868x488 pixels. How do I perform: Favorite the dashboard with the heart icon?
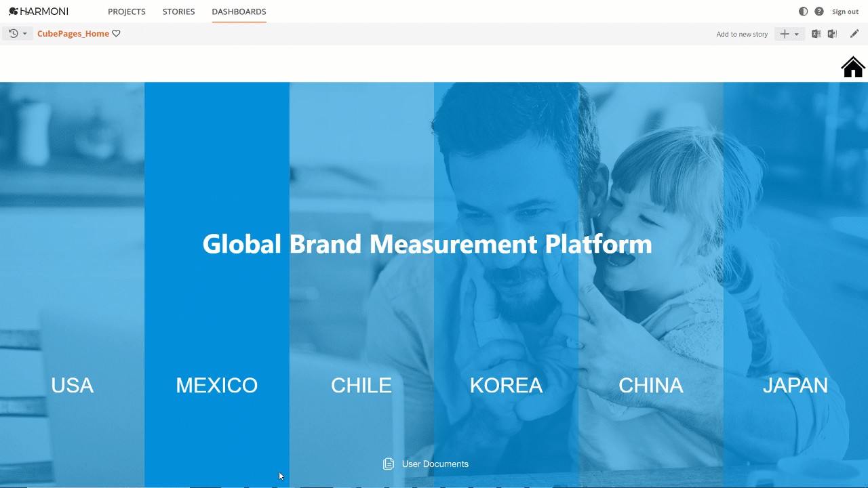coord(116,33)
